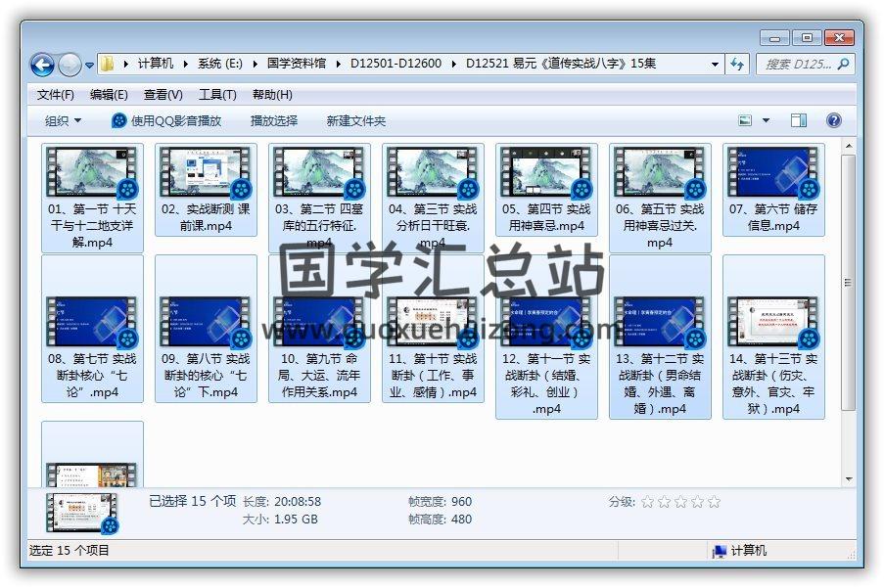The height and width of the screenshot is (588, 884).
Task: Click the Back navigation arrow button
Action: (x=42, y=65)
